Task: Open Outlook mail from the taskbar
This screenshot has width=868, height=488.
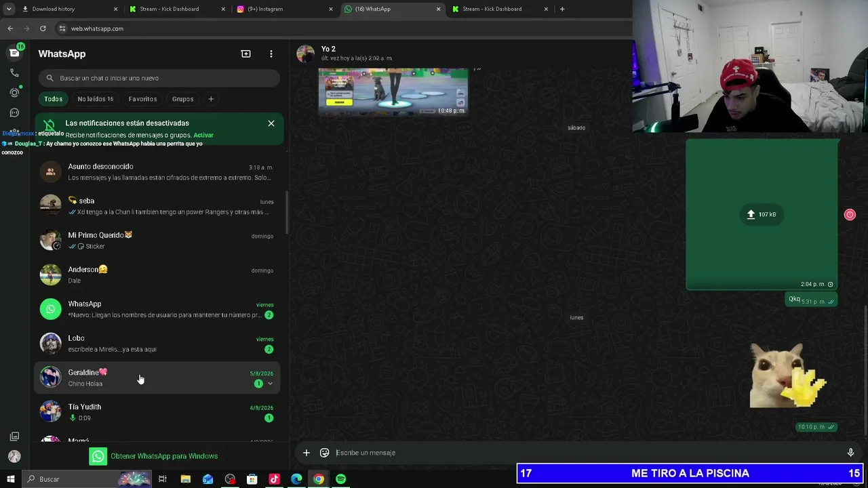Action: (208, 479)
